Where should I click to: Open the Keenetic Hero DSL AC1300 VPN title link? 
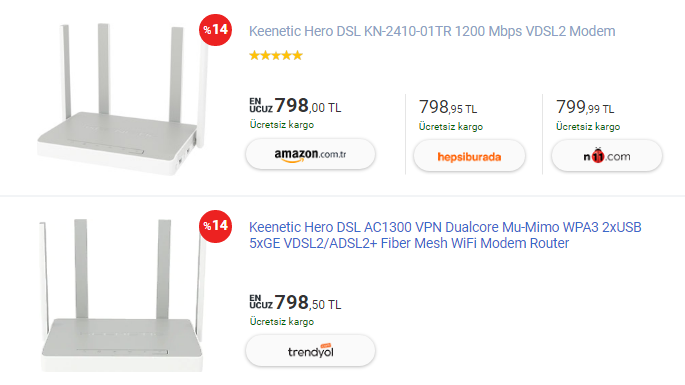click(x=445, y=235)
